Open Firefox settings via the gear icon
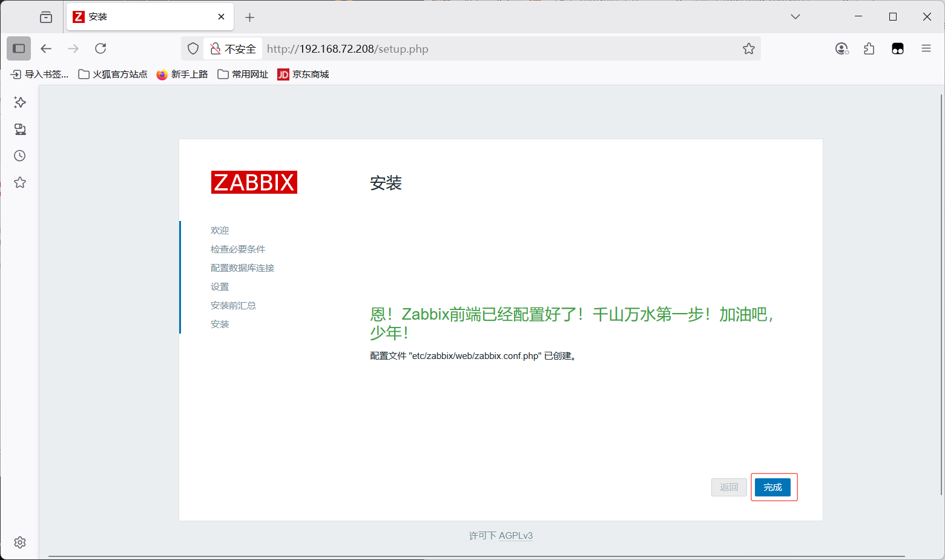The height and width of the screenshot is (560, 945). [19, 542]
